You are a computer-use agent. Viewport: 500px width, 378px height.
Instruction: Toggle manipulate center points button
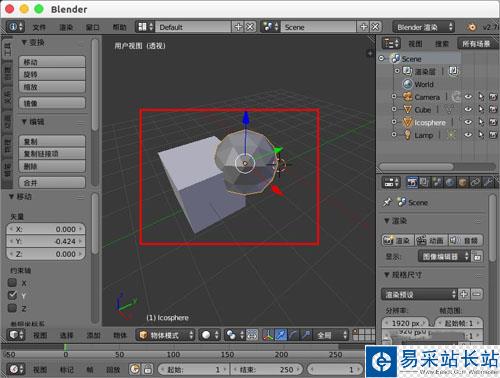tap(252, 335)
